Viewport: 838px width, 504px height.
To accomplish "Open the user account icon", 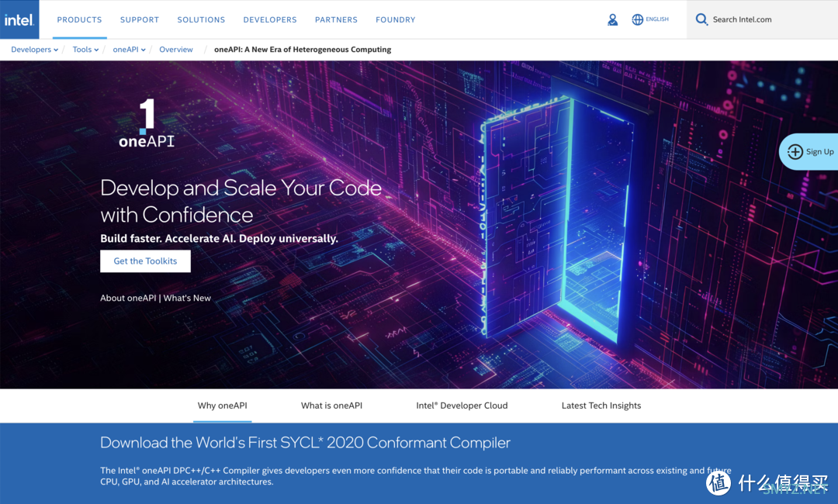I will tap(612, 19).
